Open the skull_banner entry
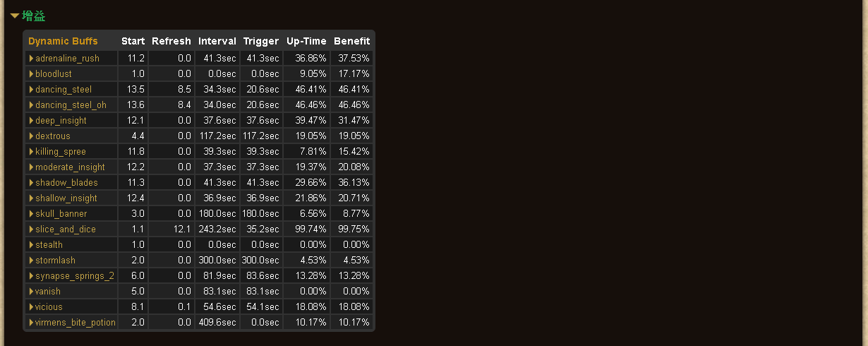This screenshot has width=868, height=346. [61, 214]
